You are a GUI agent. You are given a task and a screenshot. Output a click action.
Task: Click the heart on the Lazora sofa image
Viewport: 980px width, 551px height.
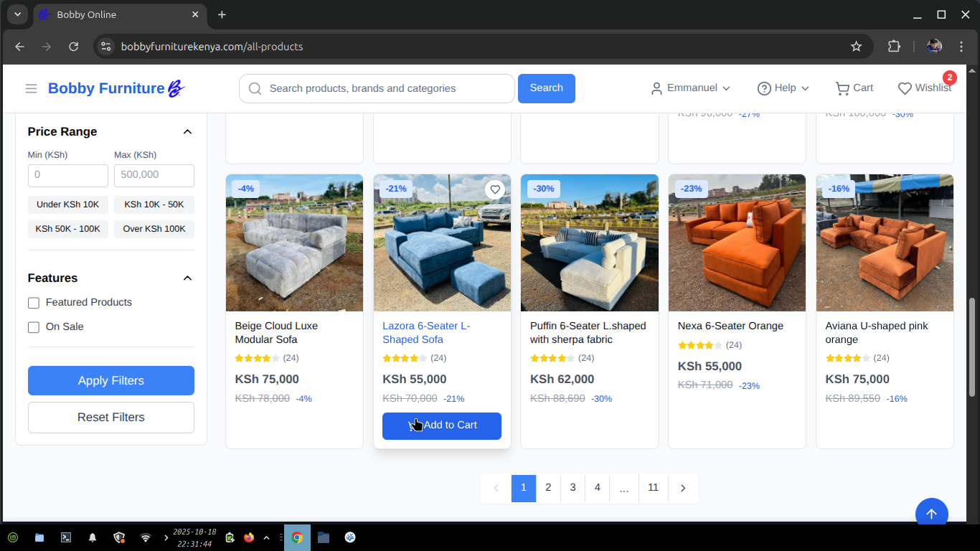pos(494,189)
